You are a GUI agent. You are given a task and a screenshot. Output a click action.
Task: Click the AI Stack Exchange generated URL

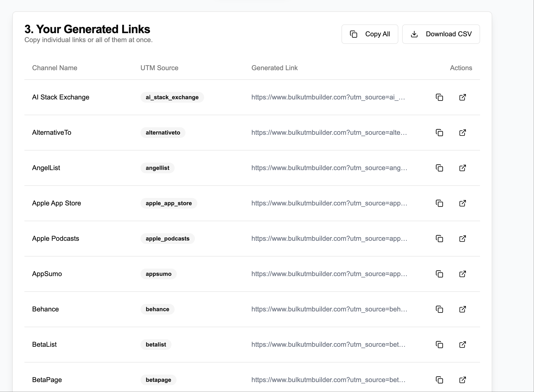[328, 97]
